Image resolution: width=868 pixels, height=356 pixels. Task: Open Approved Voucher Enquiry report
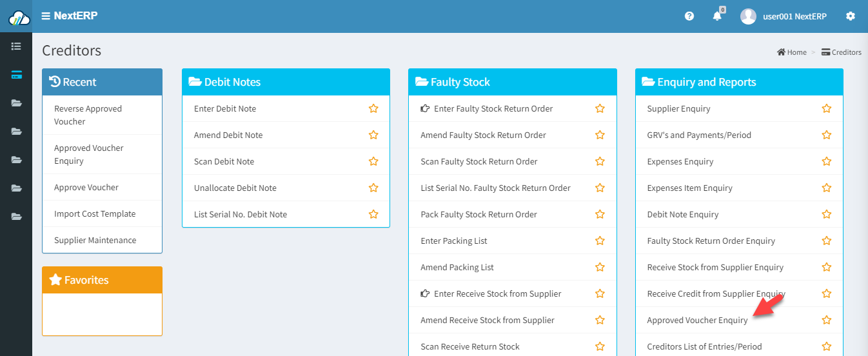click(697, 320)
